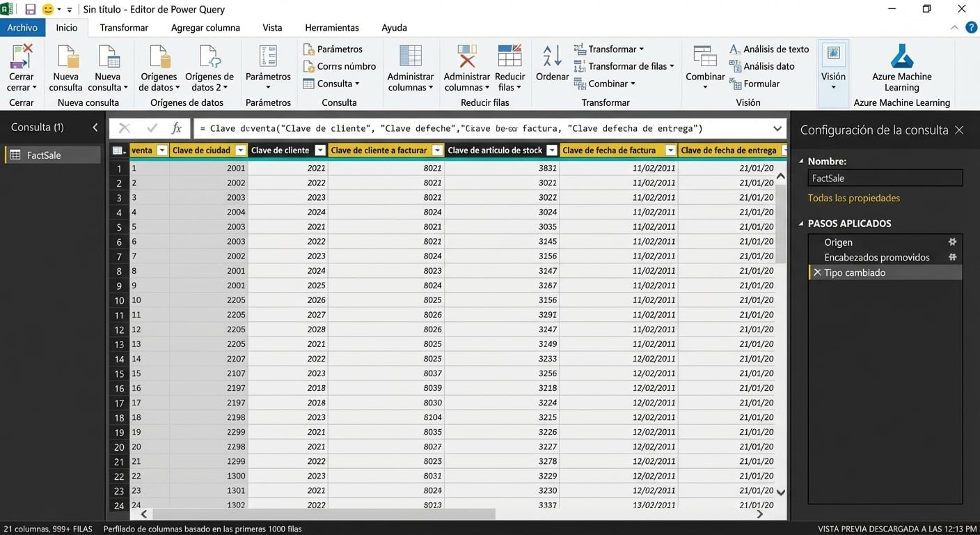Click the Análisis de texto icon
This screenshot has height=535, width=980.
(735, 49)
